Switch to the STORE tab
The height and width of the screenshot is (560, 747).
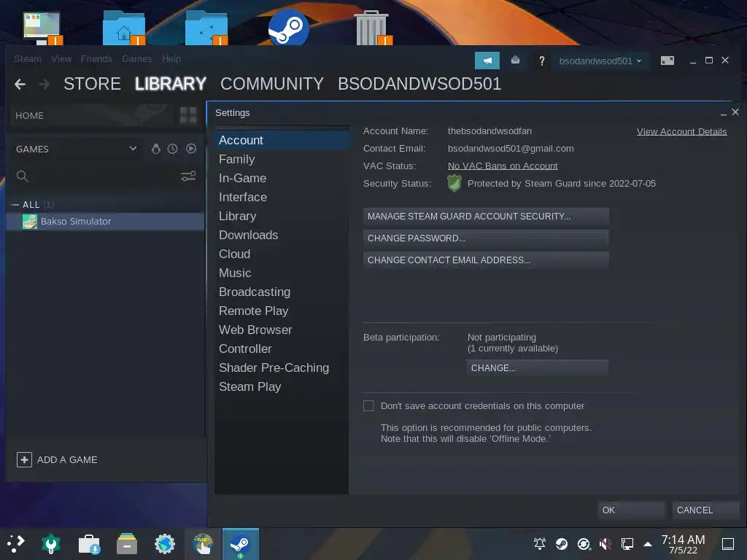click(x=93, y=85)
